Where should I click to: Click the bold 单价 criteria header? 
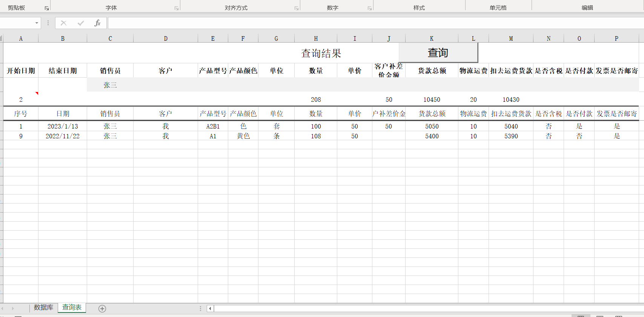pyautogui.click(x=355, y=70)
